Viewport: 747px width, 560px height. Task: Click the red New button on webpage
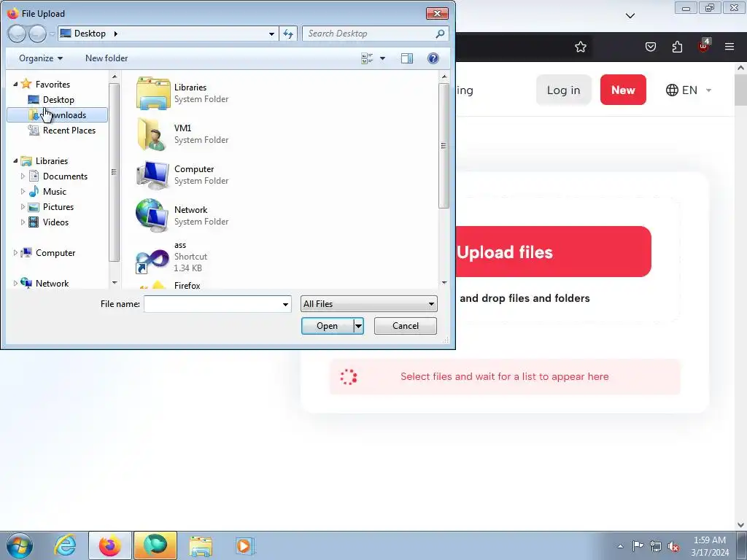click(x=623, y=90)
